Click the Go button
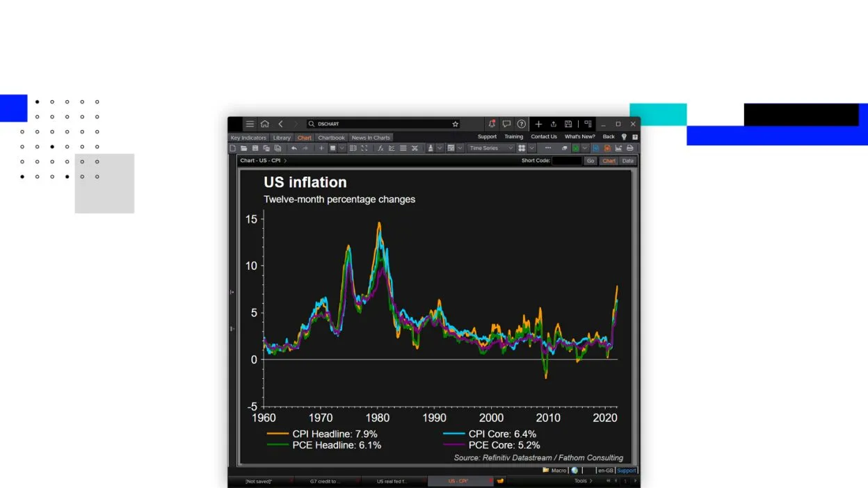This screenshot has width=868, height=488. tap(590, 161)
